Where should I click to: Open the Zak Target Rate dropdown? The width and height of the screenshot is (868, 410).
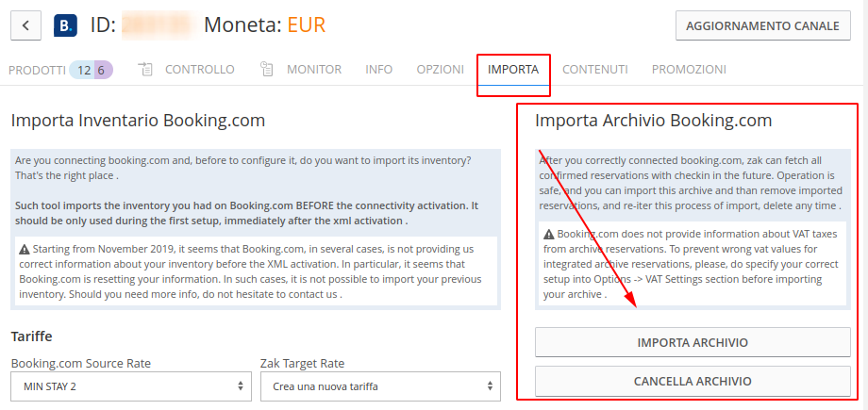pos(380,386)
